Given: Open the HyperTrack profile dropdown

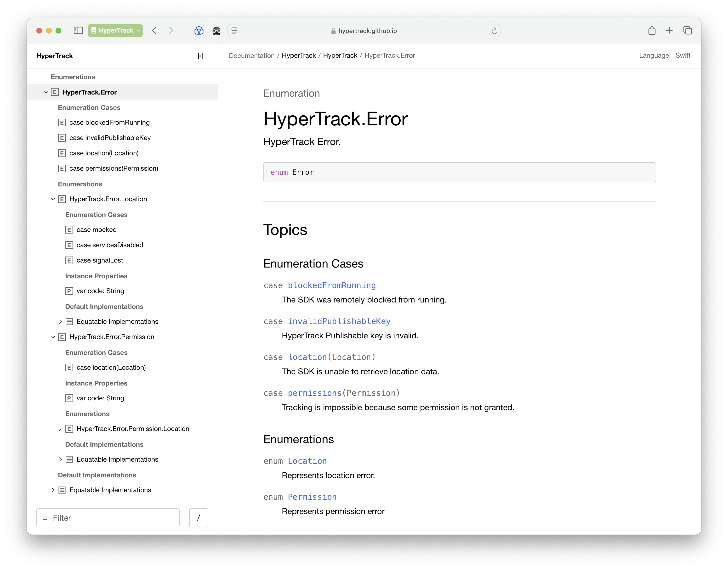Looking at the screenshot, I should [x=115, y=30].
